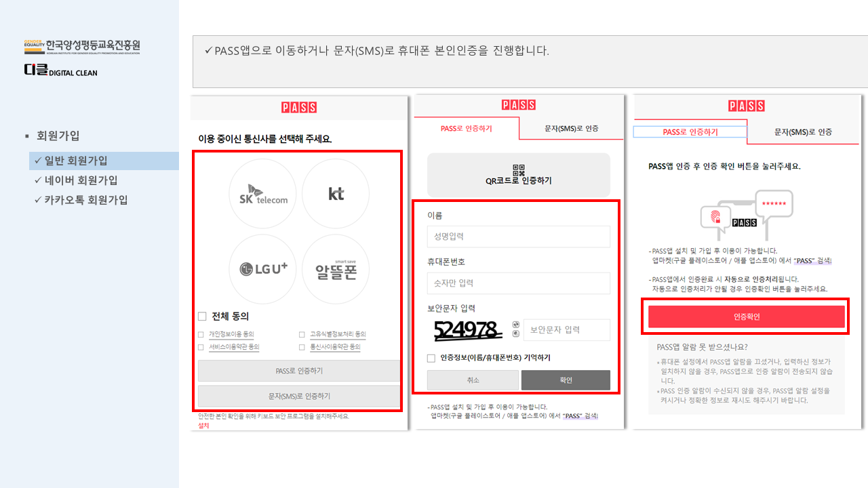Click the starred password speech bubble icon
Image resolution: width=868 pixels, height=488 pixels.
click(x=773, y=203)
